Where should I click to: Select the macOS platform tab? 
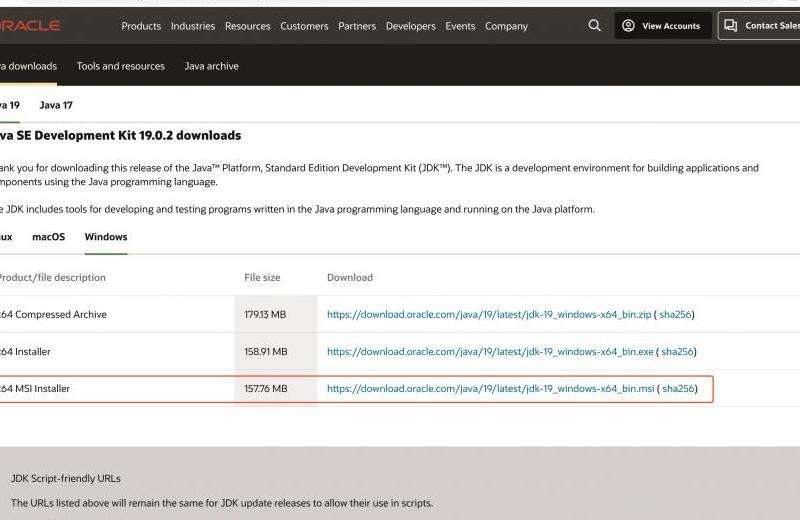click(48, 237)
